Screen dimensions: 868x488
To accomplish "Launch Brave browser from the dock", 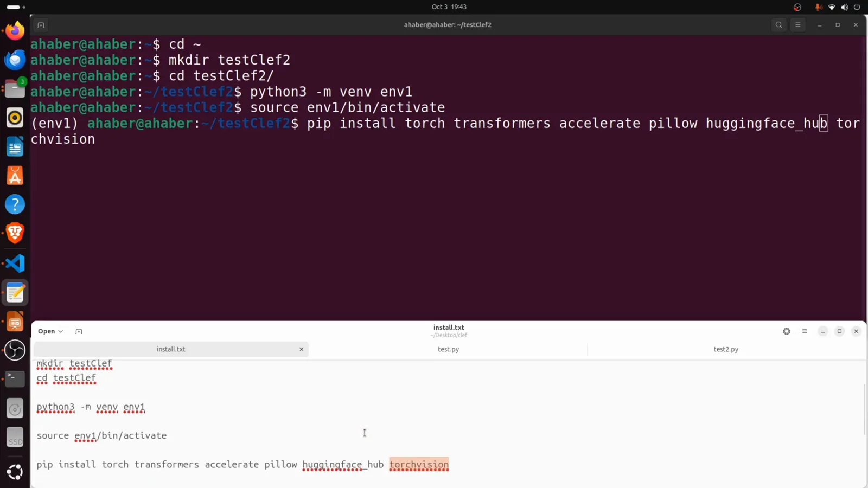I will [15, 233].
